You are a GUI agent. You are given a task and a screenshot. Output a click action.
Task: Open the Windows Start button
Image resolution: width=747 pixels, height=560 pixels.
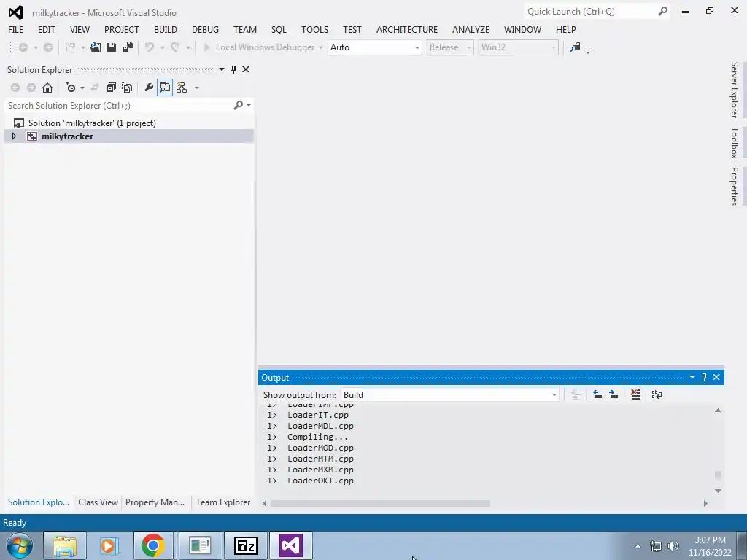[x=20, y=545]
